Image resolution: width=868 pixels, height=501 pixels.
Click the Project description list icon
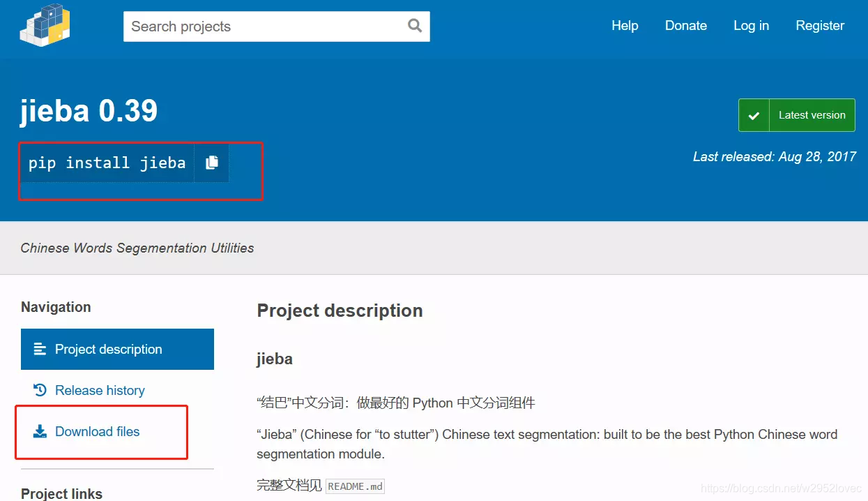coord(40,349)
